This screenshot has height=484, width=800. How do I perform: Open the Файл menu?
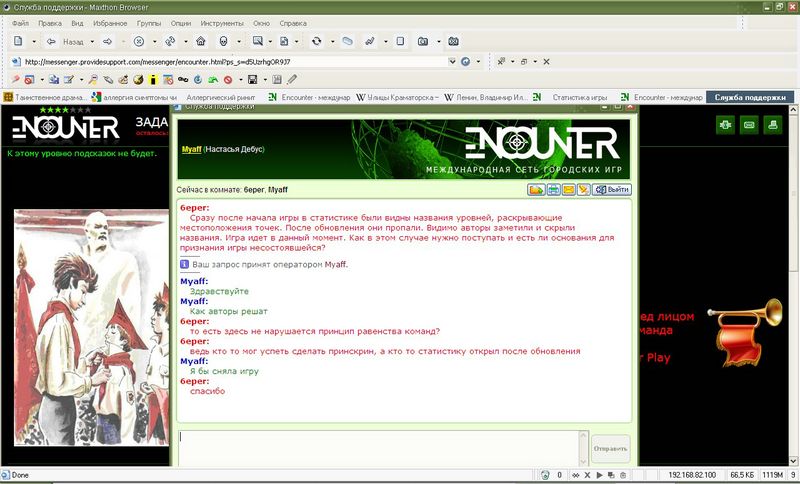pyautogui.click(x=20, y=23)
